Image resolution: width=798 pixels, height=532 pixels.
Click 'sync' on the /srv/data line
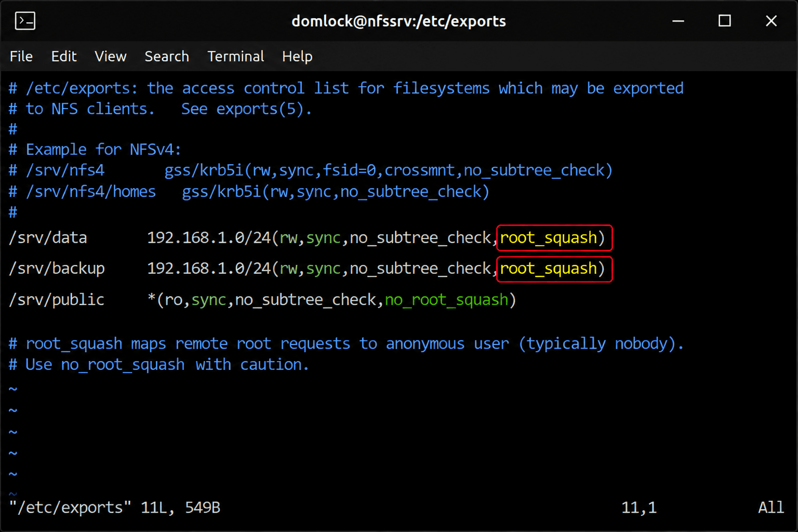pyautogui.click(x=323, y=238)
